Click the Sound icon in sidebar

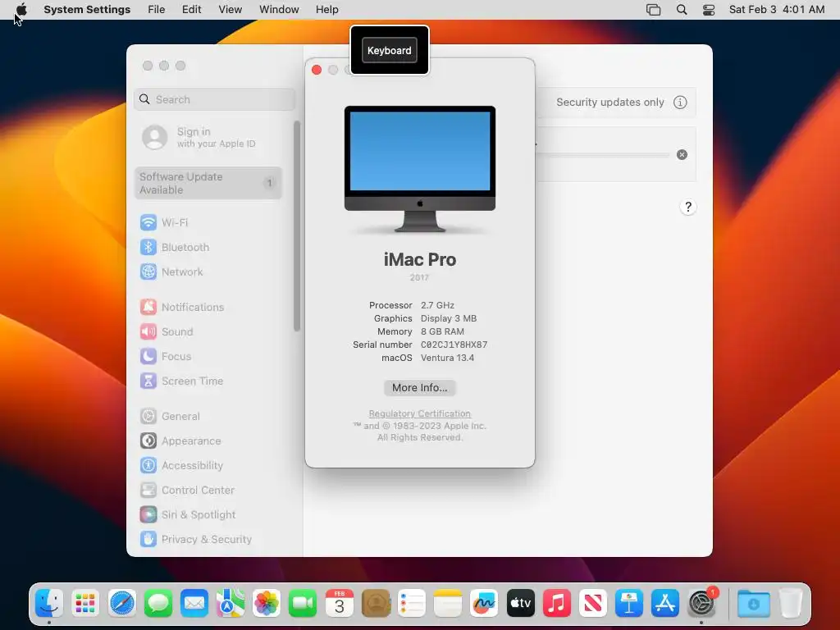pos(148,331)
